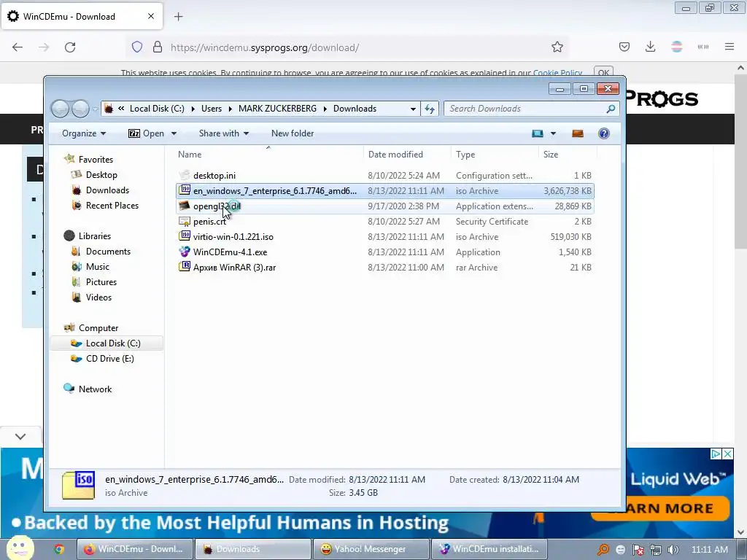The height and width of the screenshot is (560, 747).
Task: Open CD Drive (E:) in the navigation pane
Action: pos(109,359)
